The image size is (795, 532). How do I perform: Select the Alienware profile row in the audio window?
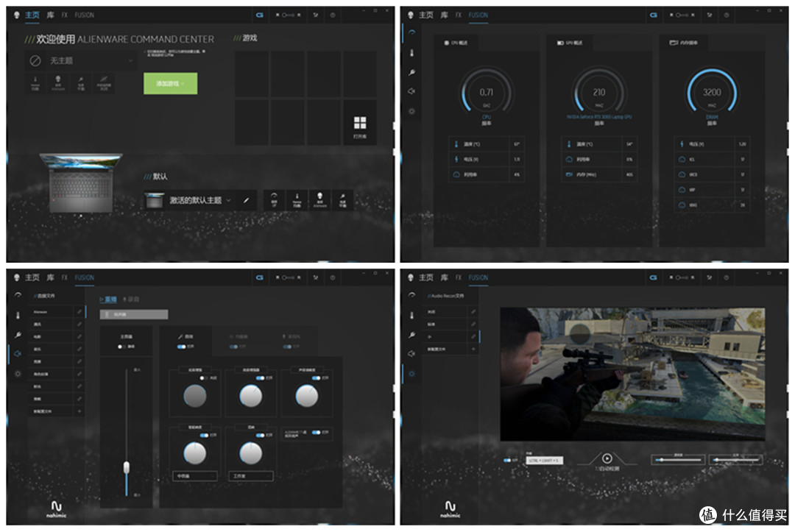(55, 311)
